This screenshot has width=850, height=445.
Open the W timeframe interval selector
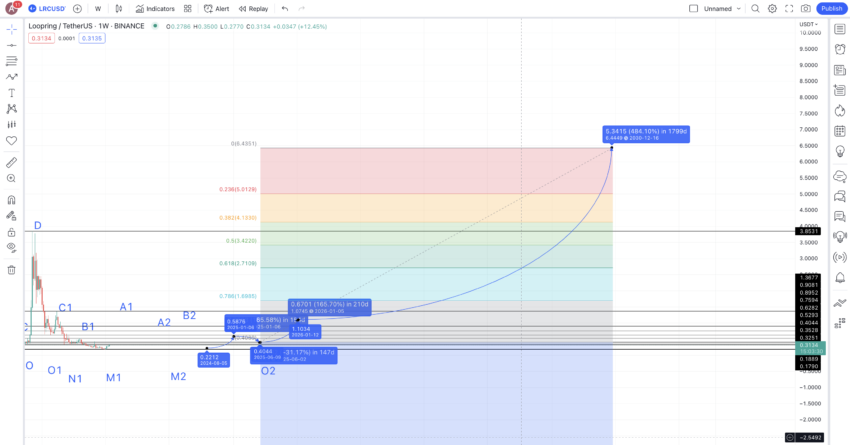[98, 9]
